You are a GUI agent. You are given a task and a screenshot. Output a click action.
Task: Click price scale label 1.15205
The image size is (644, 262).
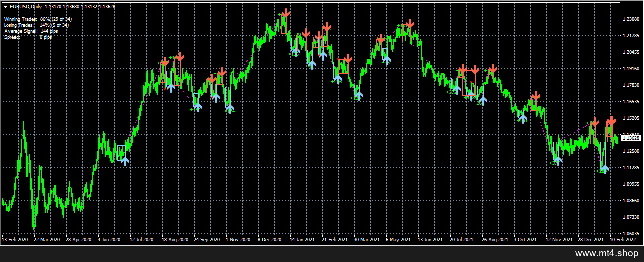(x=631, y=118)
